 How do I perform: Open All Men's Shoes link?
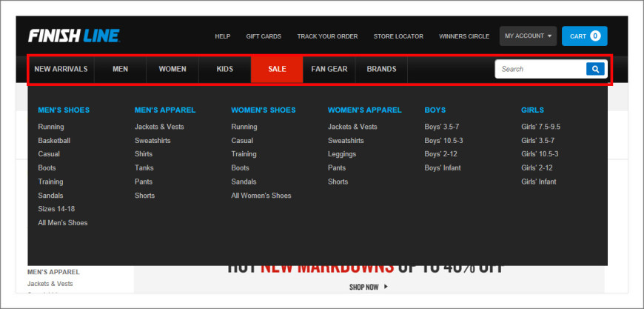pos(63,223)
